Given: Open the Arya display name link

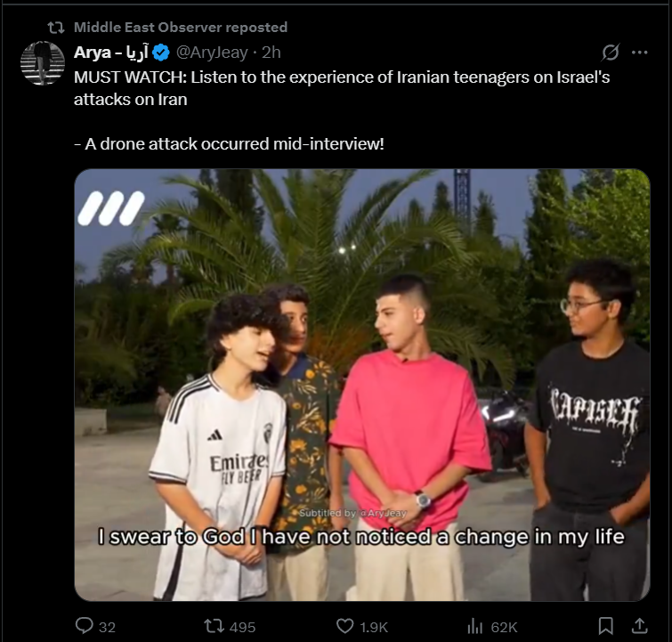Looking at the screenshot, I should 111,53.
